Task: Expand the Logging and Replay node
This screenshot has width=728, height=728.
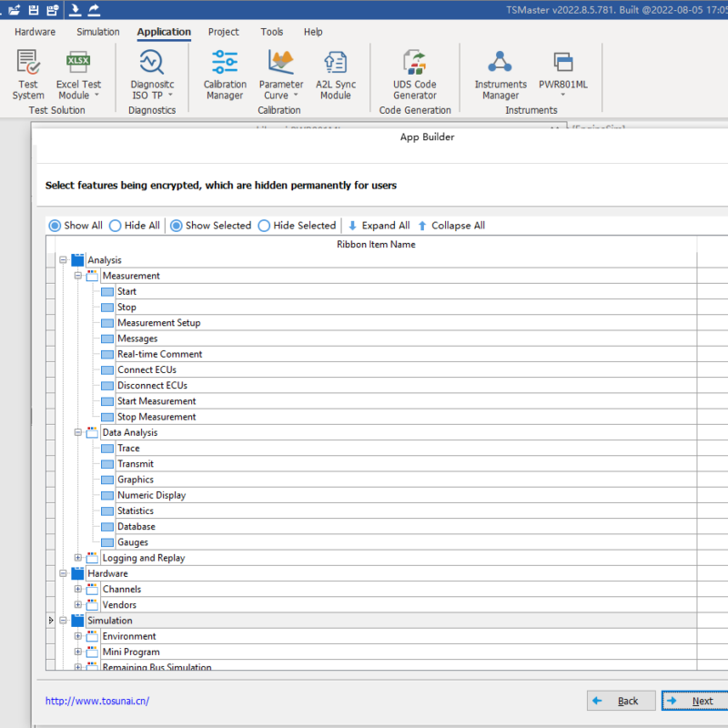Action: point(78,558)
